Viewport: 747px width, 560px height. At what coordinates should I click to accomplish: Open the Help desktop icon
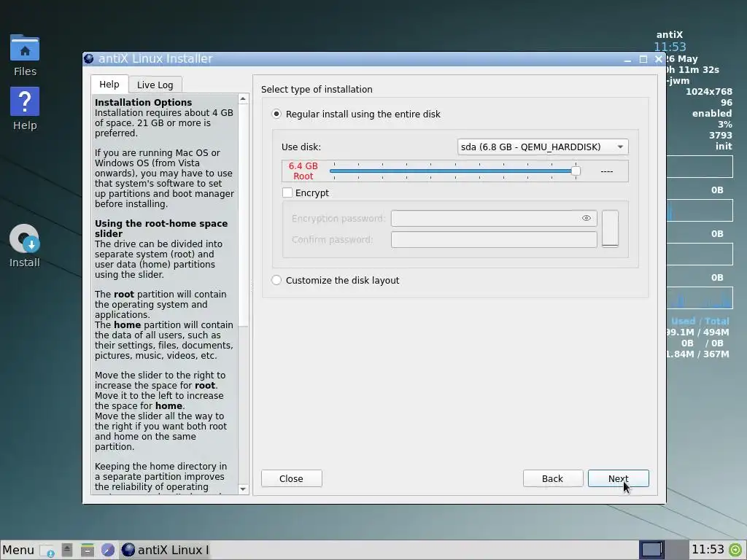pyautogui.click(x=25, y=109)
